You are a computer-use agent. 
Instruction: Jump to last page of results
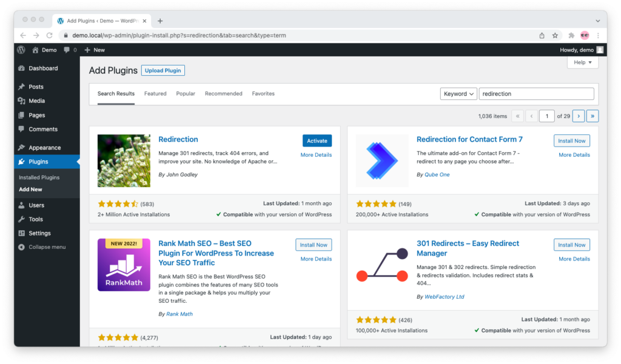point(592,116)
